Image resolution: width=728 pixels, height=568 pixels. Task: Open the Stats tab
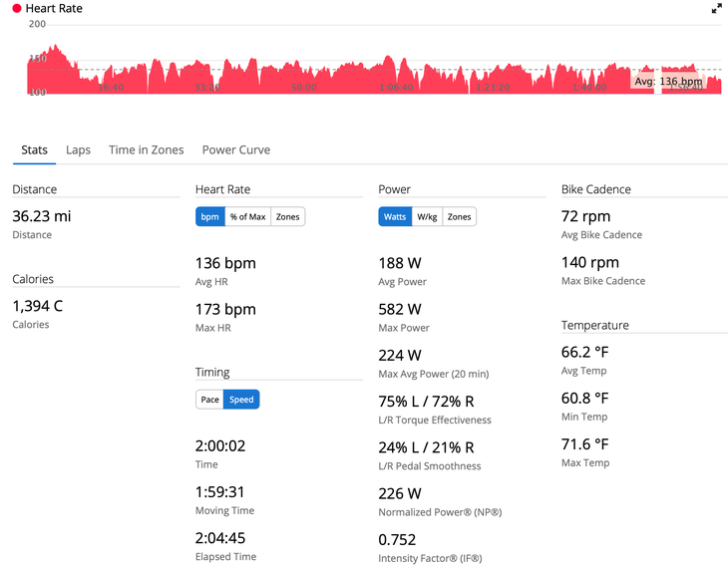click(x=34, y=150)
